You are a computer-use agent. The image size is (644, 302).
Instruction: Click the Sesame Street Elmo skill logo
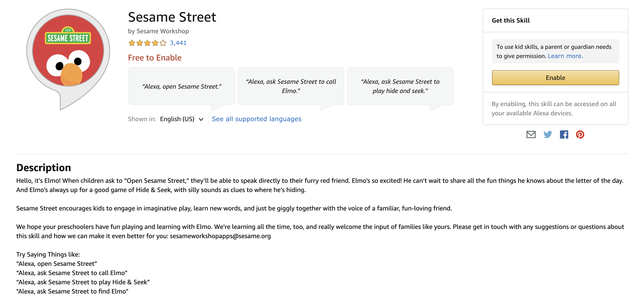click(x=68, y=59)
